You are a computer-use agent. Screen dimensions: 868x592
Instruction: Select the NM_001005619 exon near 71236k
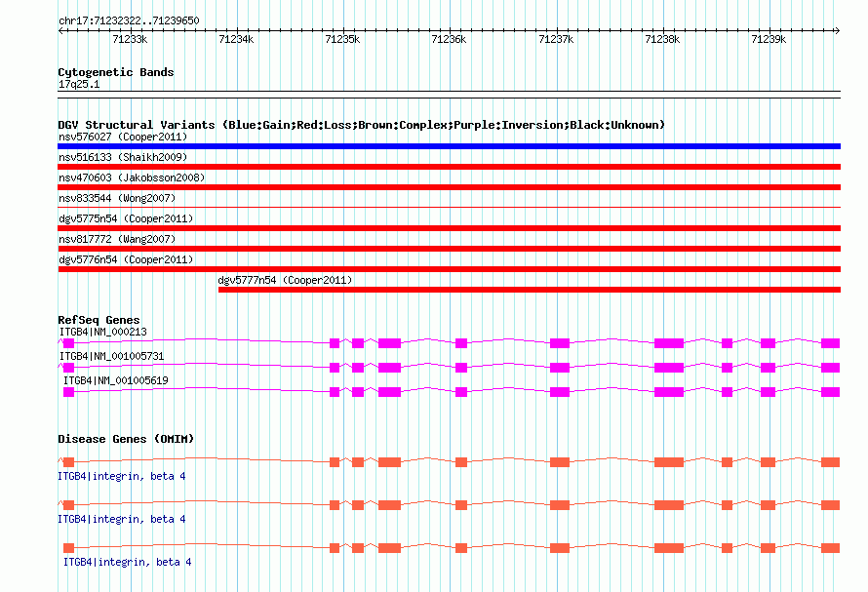pos(461,392)
